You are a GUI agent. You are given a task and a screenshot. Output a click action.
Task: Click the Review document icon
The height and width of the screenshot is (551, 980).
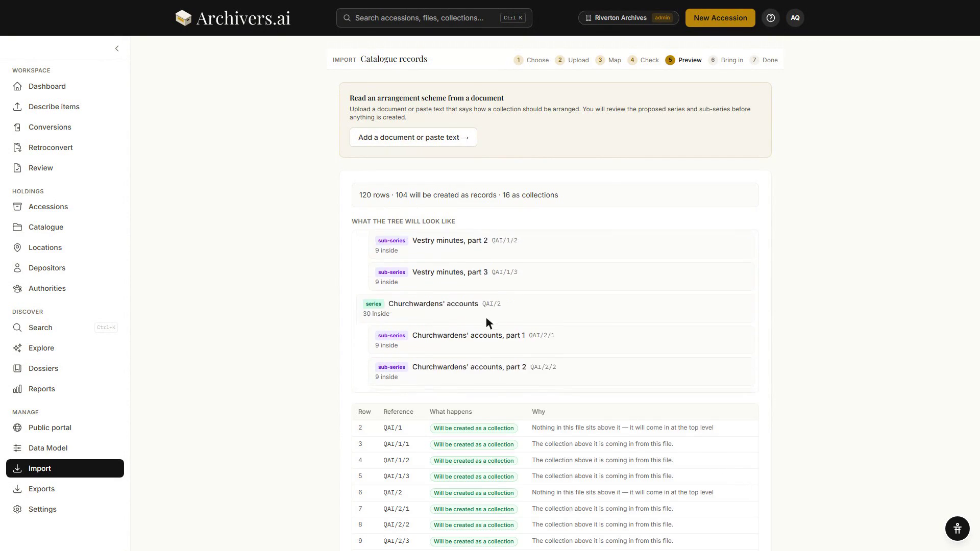17,168
